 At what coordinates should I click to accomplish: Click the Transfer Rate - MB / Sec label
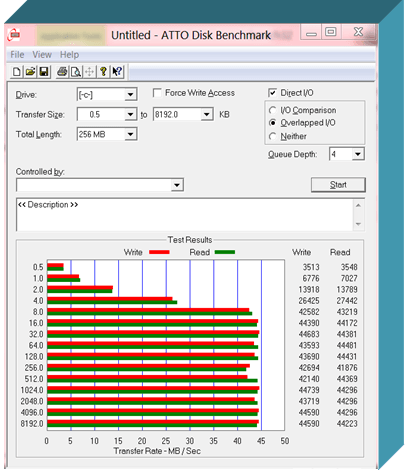(157, 451)
